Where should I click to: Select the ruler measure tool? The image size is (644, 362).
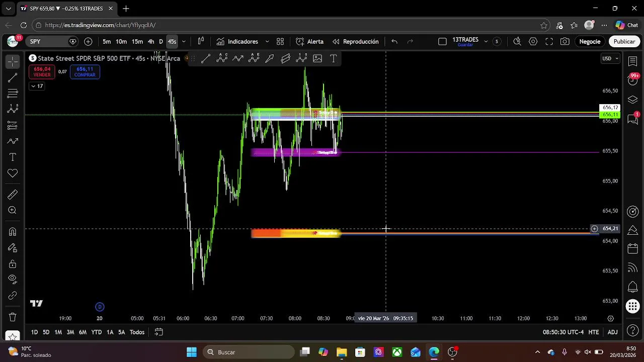tap(13, 195)
